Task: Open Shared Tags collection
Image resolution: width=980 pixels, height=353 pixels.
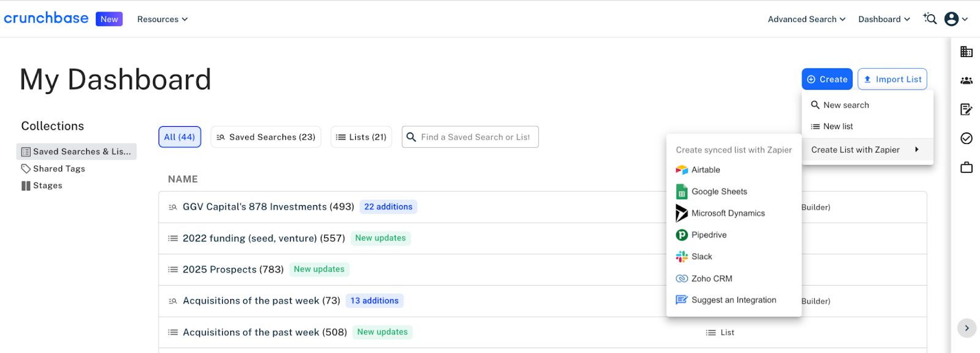Action: pos(53,169)
